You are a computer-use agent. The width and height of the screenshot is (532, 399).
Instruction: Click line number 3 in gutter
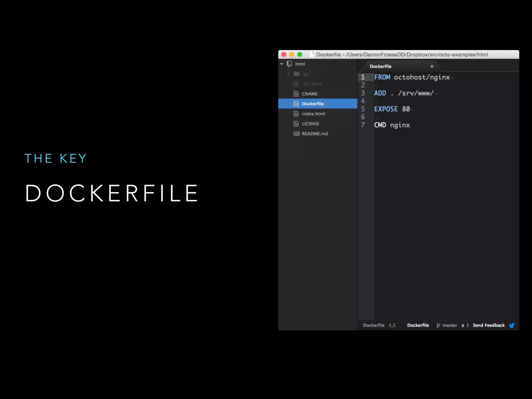coord(363,93)
